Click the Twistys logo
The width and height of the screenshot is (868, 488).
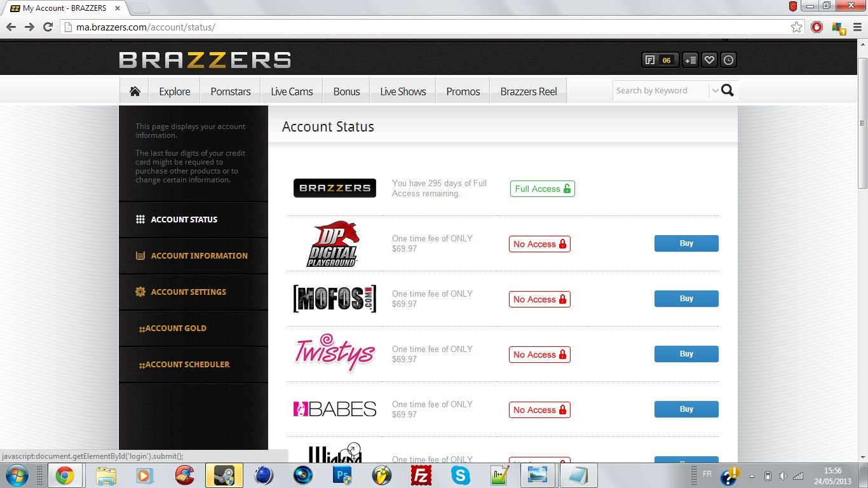(x=335, y=353)
